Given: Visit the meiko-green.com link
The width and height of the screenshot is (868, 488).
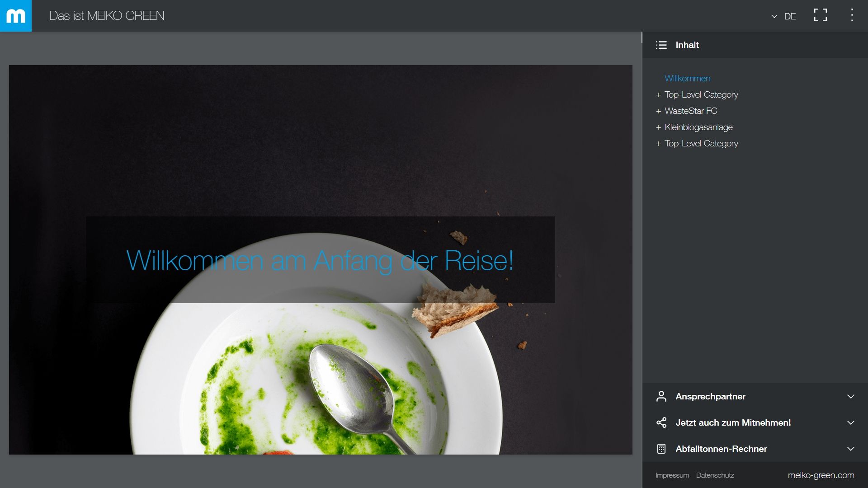Looking at the screenshot, I should (x=821, y=475).
